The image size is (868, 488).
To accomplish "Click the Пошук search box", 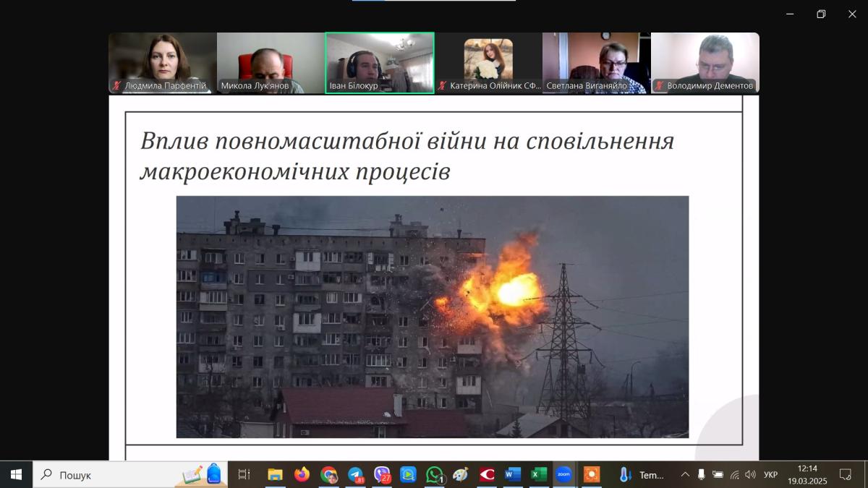I will click(109, 475).
